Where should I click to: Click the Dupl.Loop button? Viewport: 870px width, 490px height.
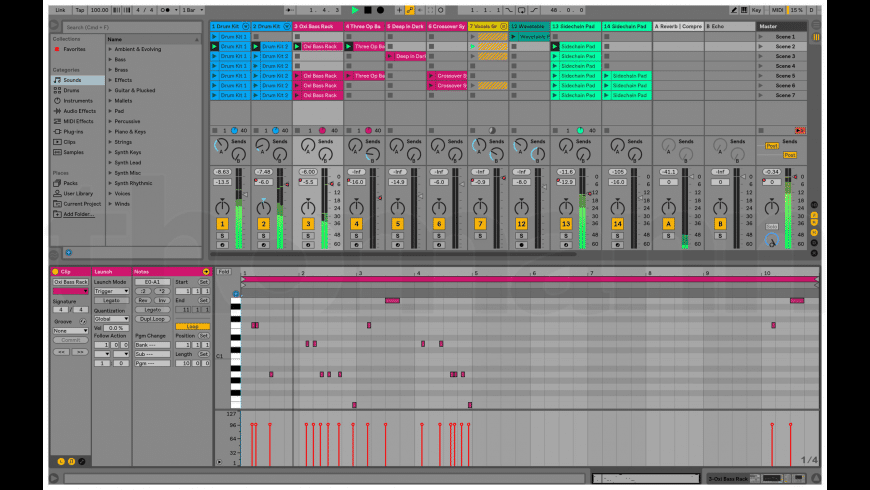pos(152,317)
